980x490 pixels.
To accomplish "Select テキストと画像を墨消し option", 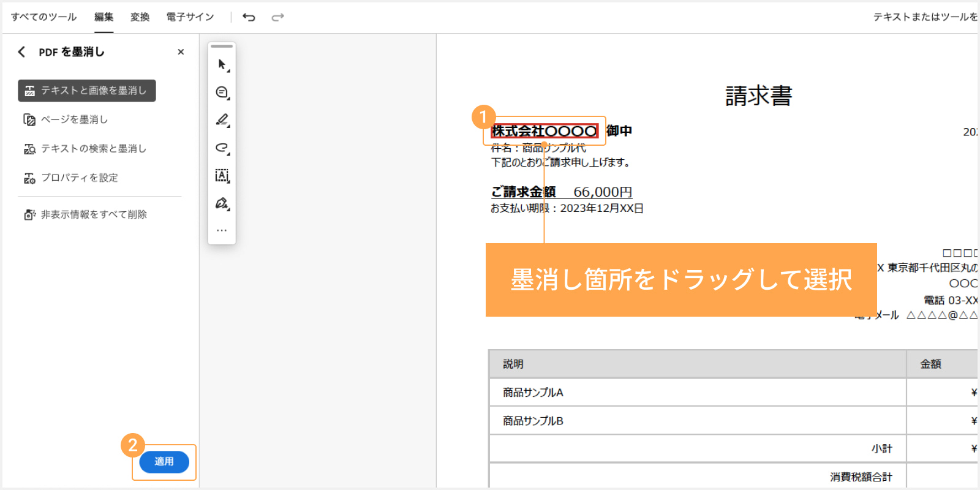I will (x=87, y=91).
